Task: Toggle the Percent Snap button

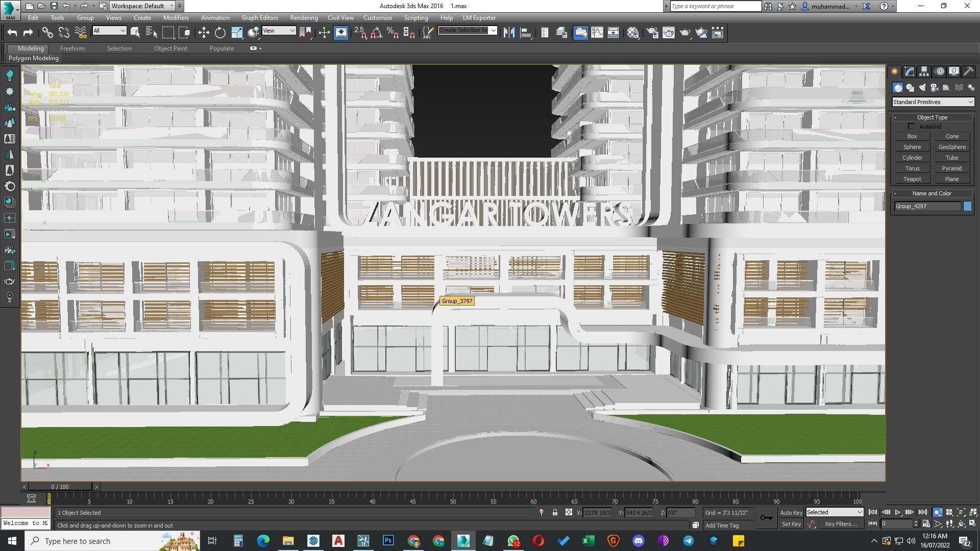Action: tap(393, 33)
